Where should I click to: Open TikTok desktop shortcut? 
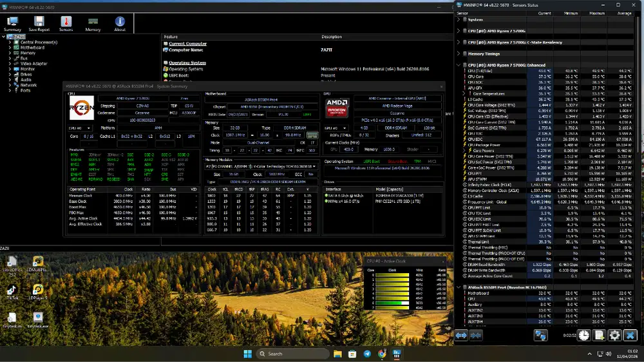(x=12, y=290)
